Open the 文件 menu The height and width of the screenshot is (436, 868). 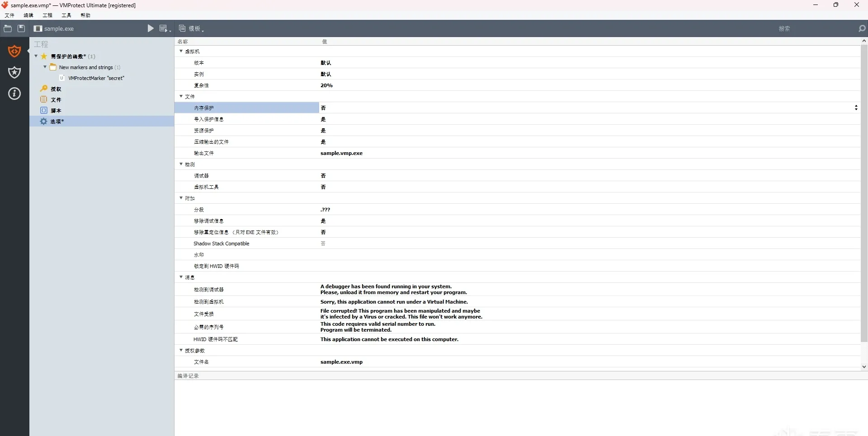click(9, 15)
